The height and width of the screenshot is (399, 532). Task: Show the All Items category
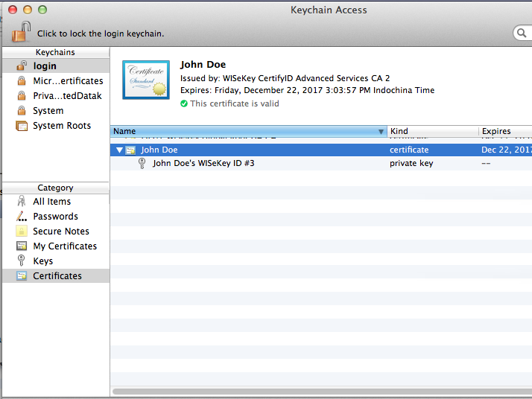(x=56, y=202)
